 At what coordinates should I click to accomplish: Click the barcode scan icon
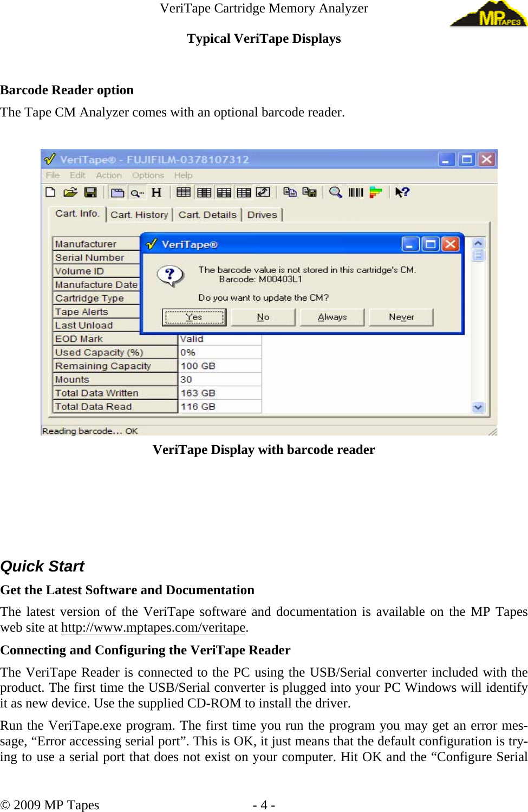click(356, 192)
